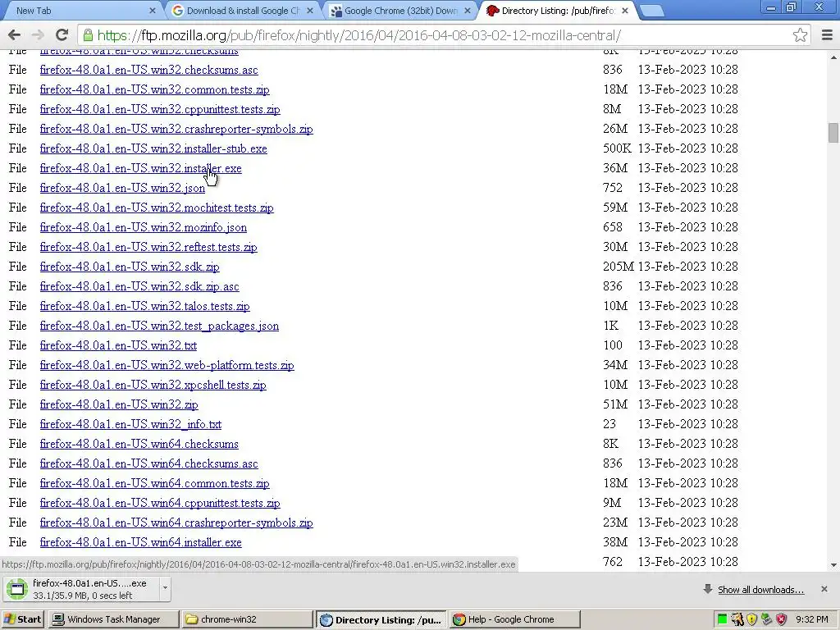
Task: Click the scrollbar down arrow
Action: (x=833, y=565)
